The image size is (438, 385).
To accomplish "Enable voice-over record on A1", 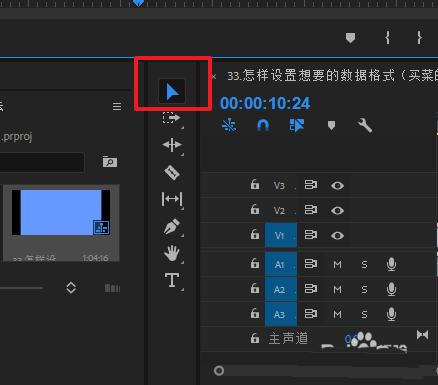I will click(x=392, y=264).
